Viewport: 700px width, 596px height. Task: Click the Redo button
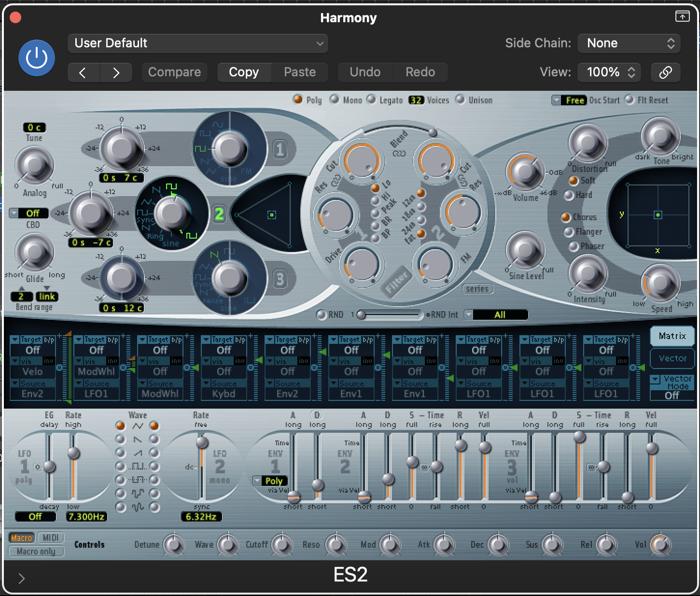pos(420,72)
